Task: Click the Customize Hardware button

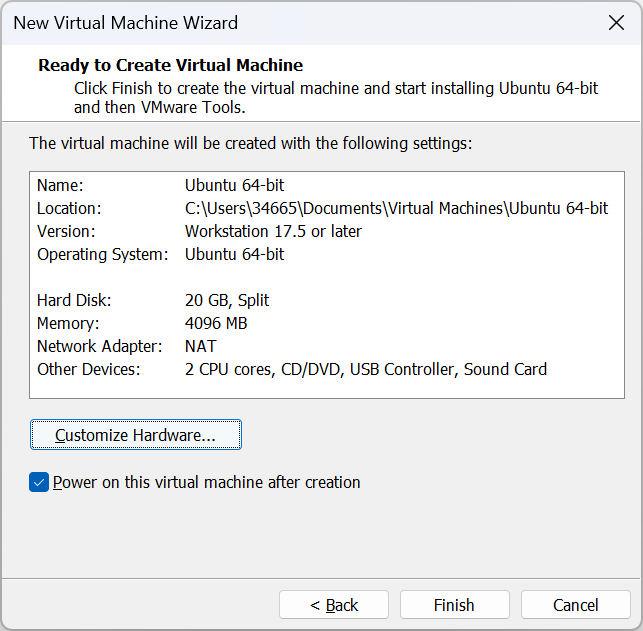Action: tap(136, 435)
